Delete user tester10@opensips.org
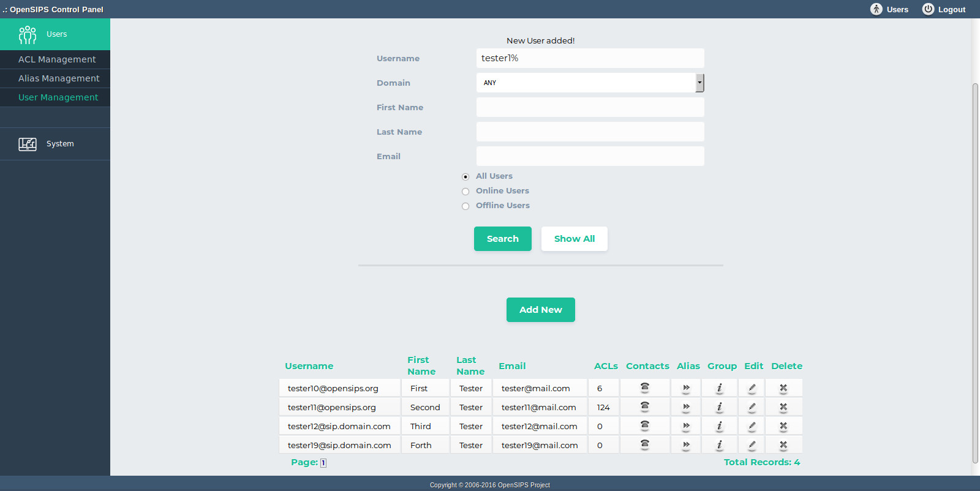This screenshot has height=491, width=980. point(783,388)
